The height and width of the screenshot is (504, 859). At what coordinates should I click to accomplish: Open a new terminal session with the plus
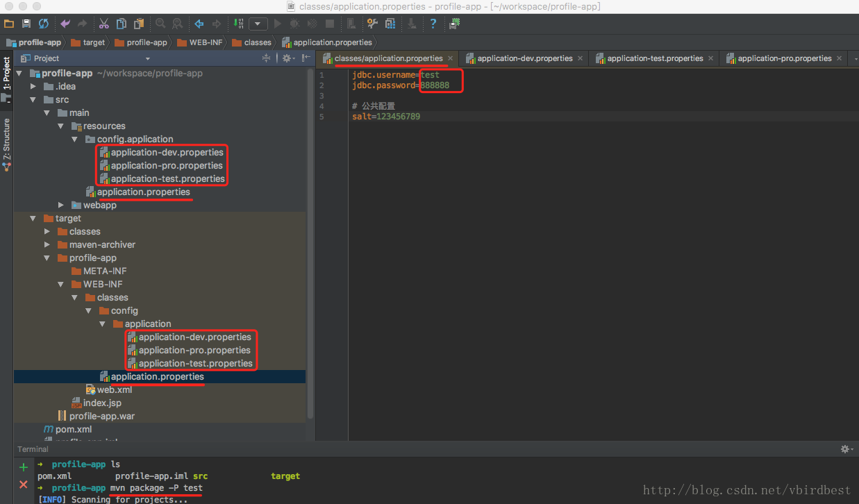[24, 468]
